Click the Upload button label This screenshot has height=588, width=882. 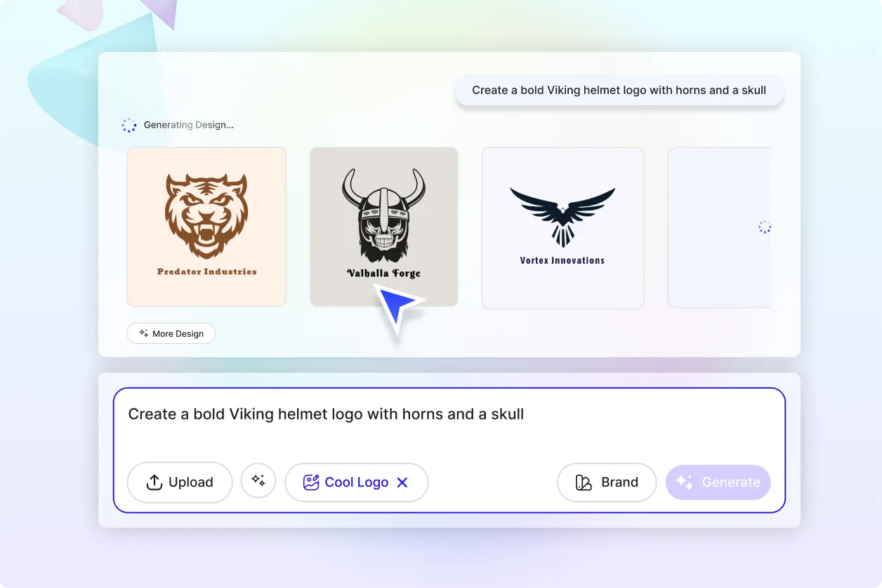click(x=190, y=483)
